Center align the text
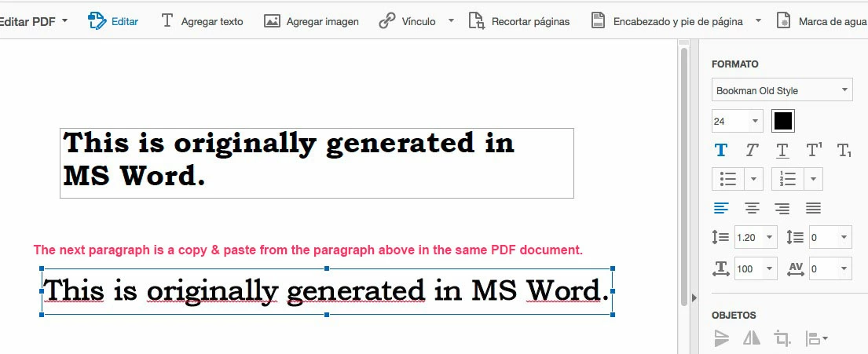Image resolution: width=868 pixels, height=354 pixels. point(751,208)
